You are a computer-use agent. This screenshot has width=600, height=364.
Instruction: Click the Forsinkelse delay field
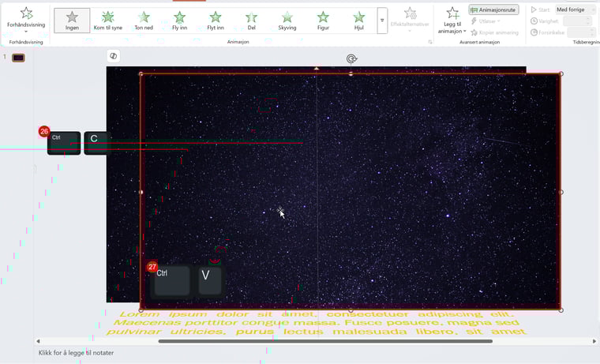point(581,32)
